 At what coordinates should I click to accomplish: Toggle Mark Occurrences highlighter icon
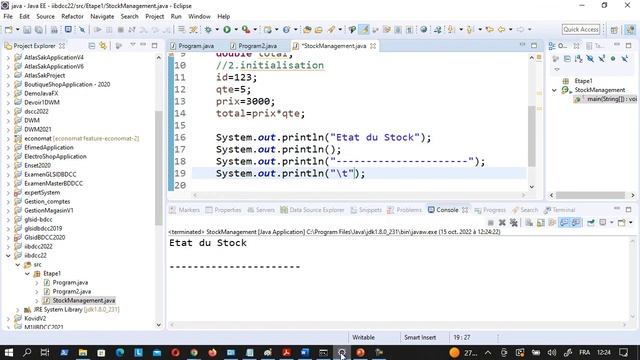point(364,29)
